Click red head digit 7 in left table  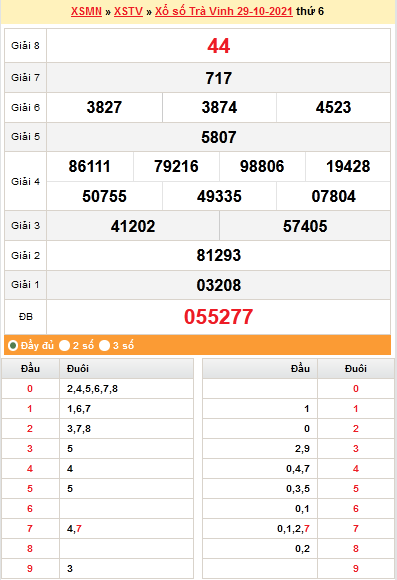[x=30, y=529]
